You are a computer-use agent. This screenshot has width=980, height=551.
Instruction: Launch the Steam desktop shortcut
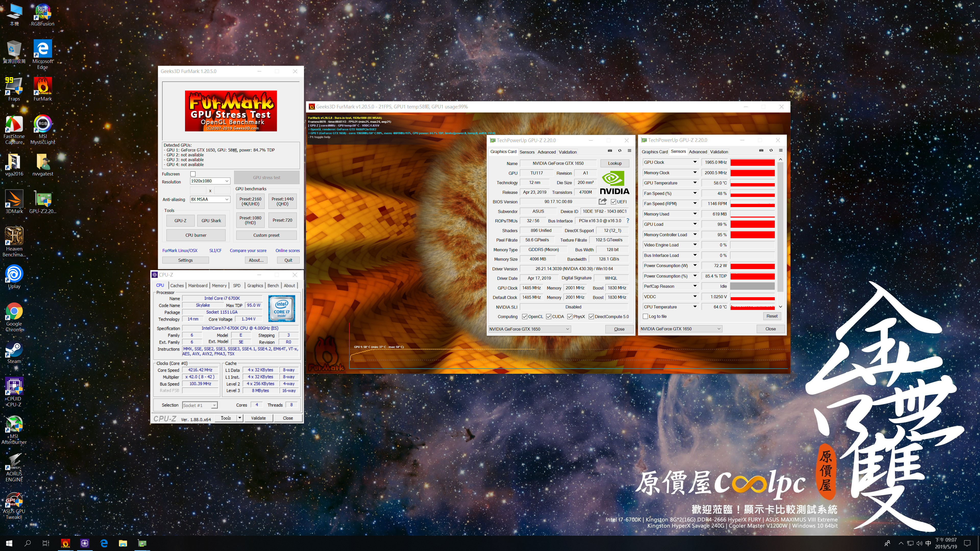coord(14,352)
